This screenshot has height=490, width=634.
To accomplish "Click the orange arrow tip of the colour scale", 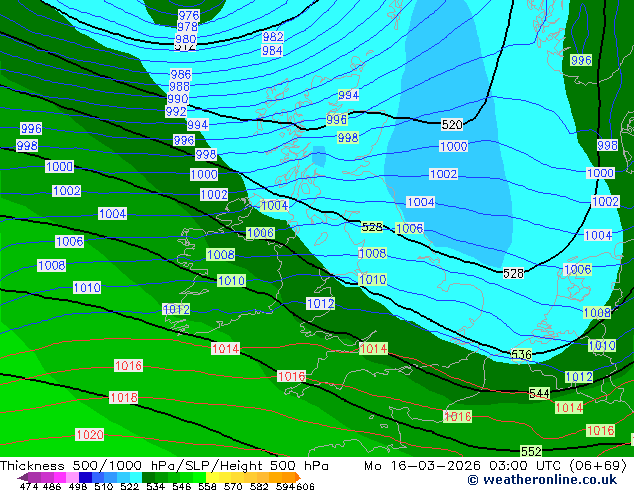I will (x=298, y=477).
